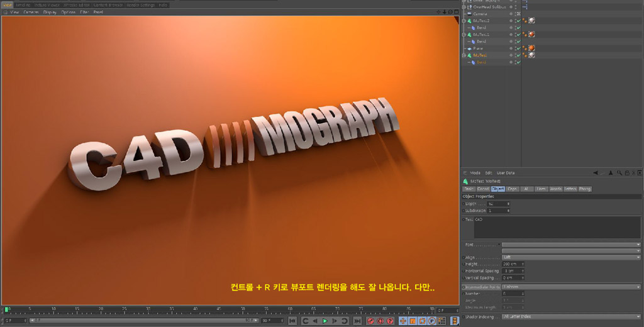Image resolution: width=644 pixels, height=327 pixels.
Task: Open the viewport Filter menu
Action: [84, 13]
